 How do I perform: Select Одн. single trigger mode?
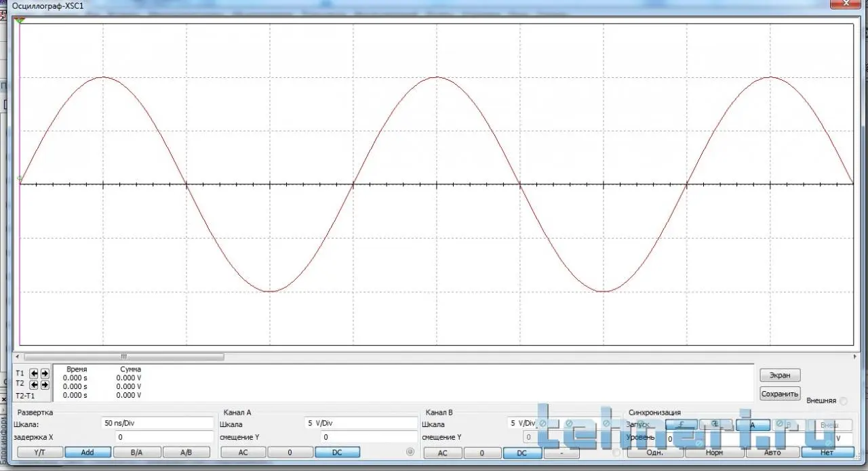655,452
